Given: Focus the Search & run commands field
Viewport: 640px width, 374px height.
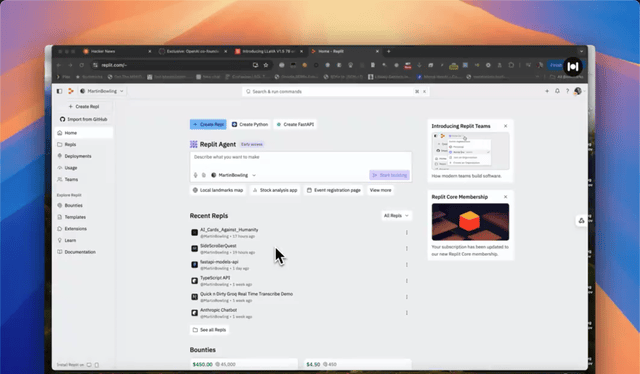Looking at the screenshot, I should coord(336,91).
